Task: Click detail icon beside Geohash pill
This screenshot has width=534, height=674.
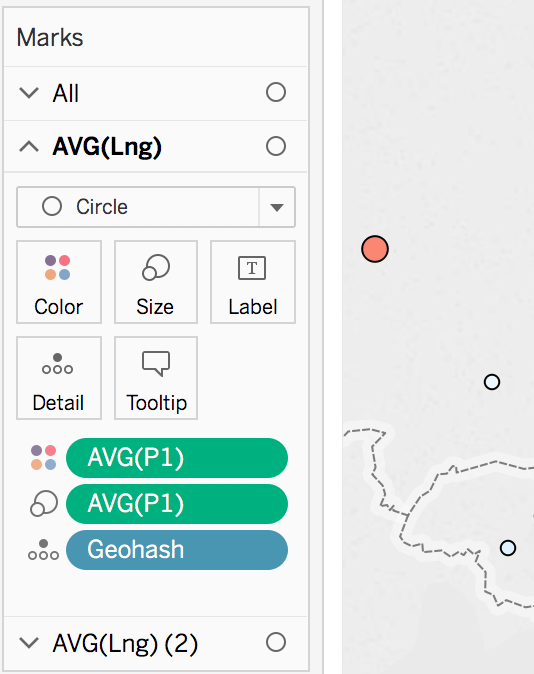Action: (x=43, y=550)
